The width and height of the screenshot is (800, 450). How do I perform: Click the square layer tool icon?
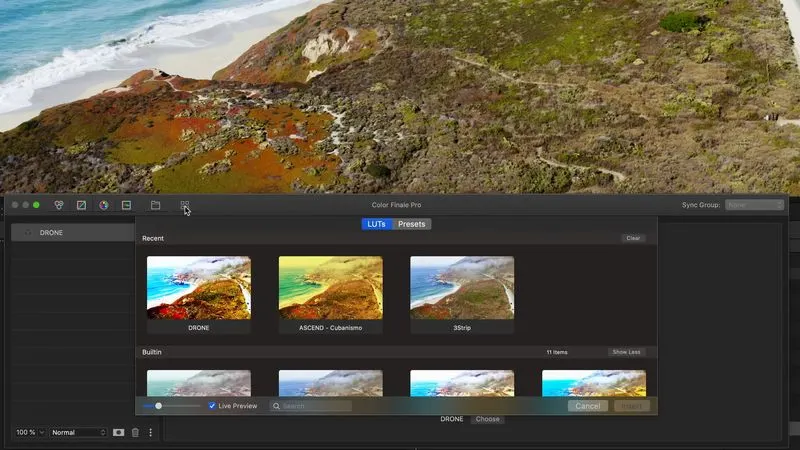(x=126, y=205)
